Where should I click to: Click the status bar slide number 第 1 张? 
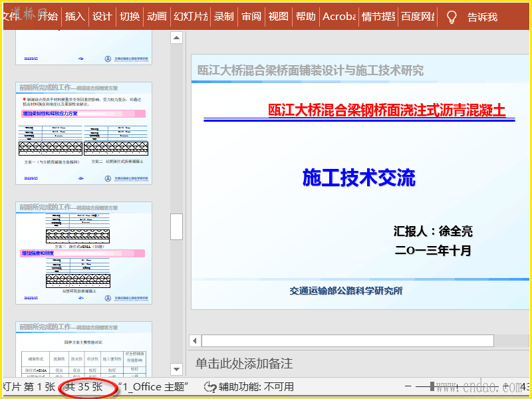coord(40,387)
